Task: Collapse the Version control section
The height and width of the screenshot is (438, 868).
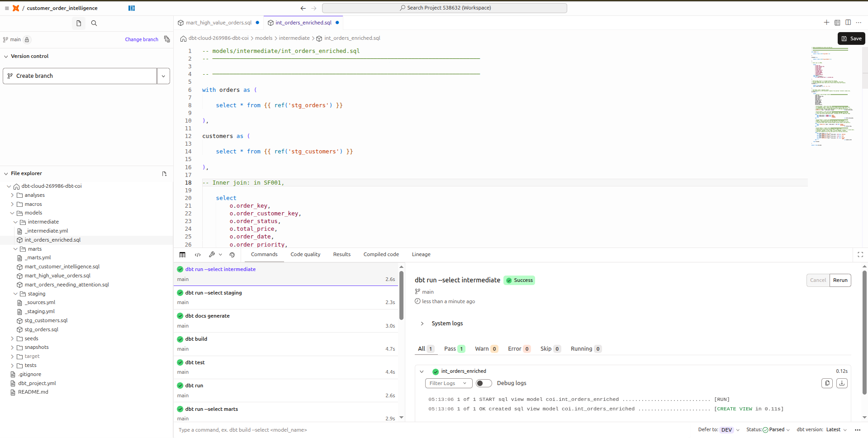Action: tap(6, 57)
